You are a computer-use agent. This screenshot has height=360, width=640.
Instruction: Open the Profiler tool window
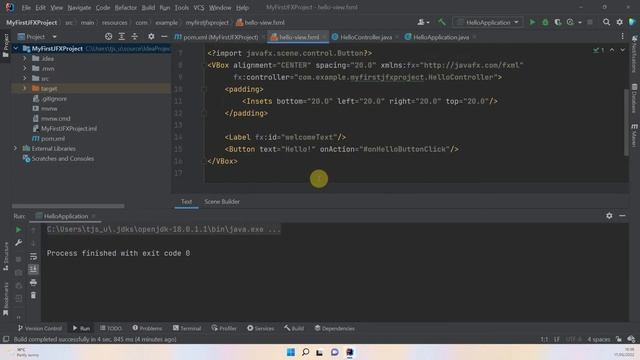click(x=224, y=328)
